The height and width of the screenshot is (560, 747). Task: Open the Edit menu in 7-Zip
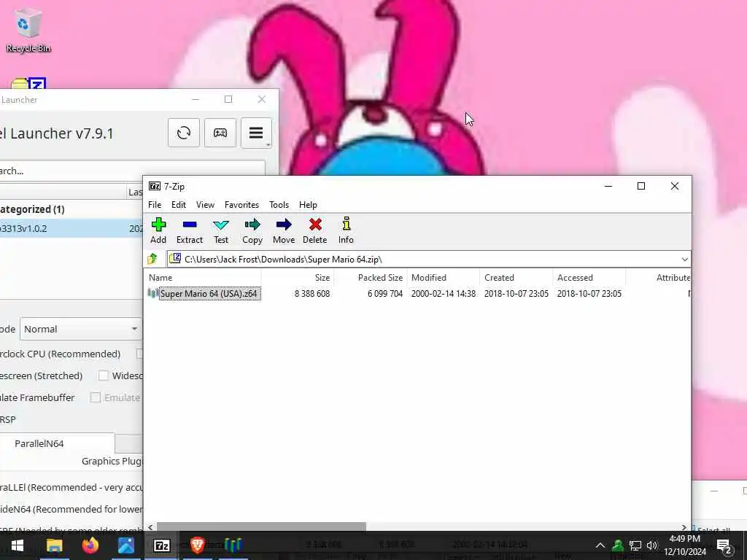[x=179, y=205]
